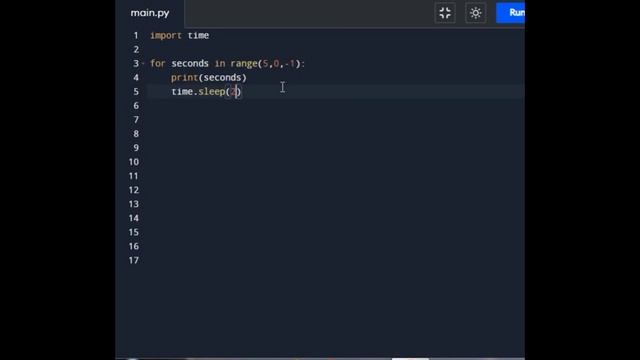Viewport: 640px width, 360px height.
Task: Click line number 4 in gutter
Action: click(x=136, y=78)
